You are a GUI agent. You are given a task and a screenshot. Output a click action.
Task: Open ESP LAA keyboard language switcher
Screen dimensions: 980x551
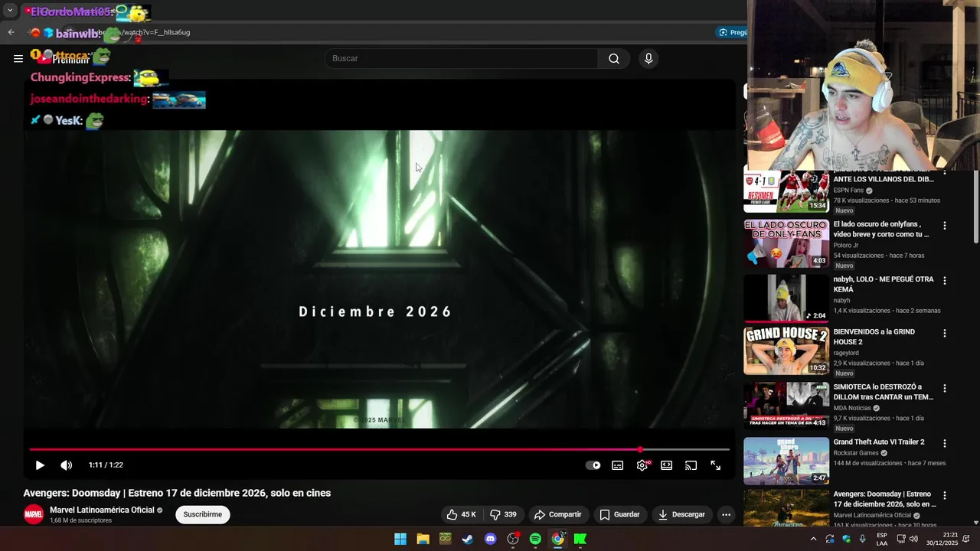[882, 539]
